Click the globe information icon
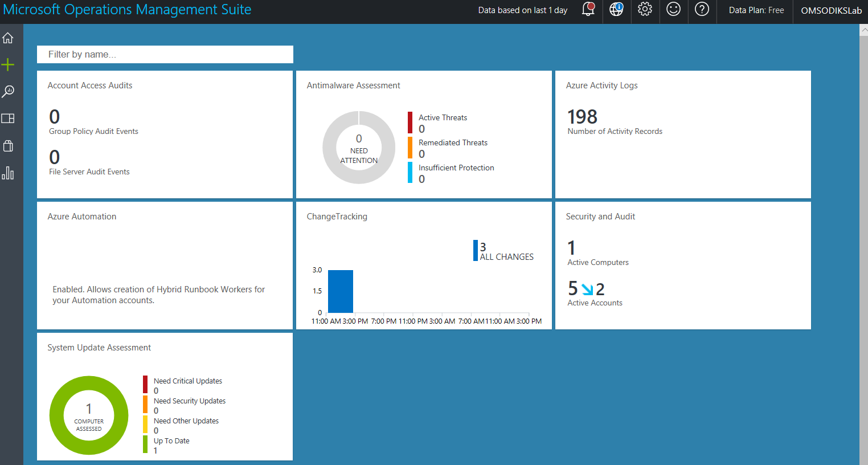This screenshot has width=868, height=465. [x=617, y=10]
